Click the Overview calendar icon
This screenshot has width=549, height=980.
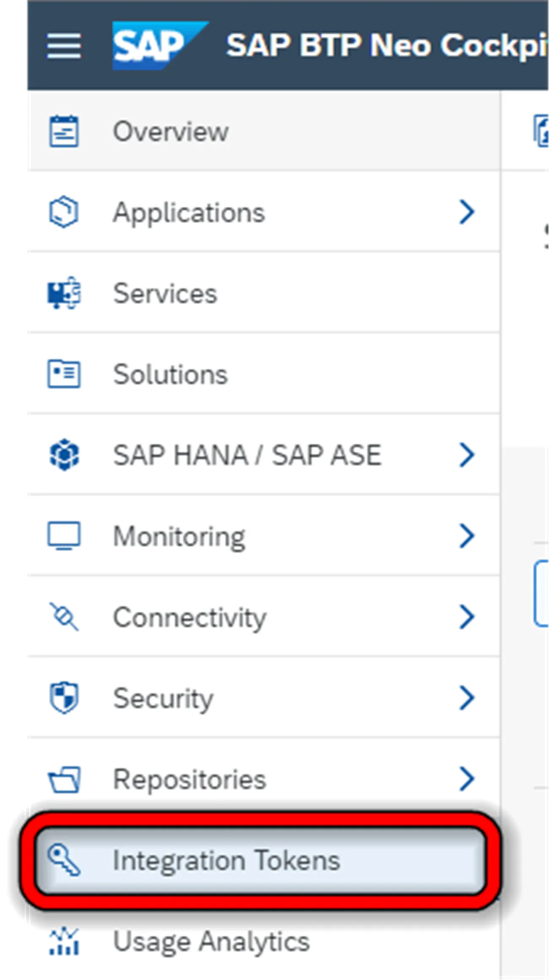(x=64, y=131)
